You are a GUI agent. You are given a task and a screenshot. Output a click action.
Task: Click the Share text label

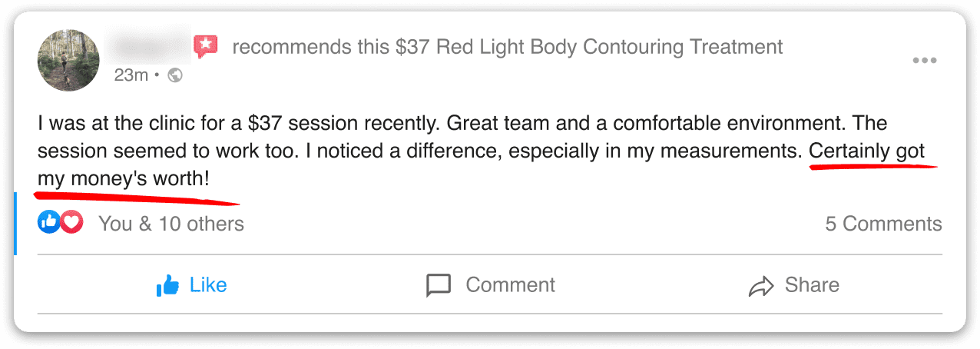[x=812, y=285]
